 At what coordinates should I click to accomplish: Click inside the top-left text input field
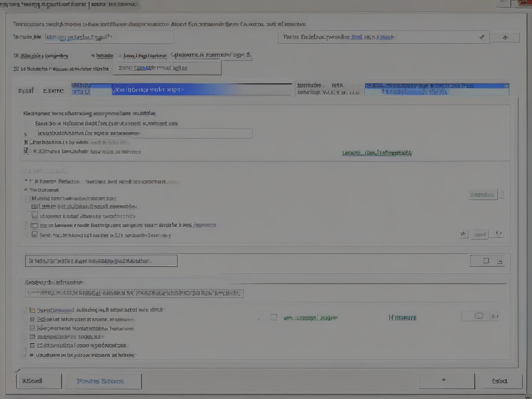click(108, 37)
